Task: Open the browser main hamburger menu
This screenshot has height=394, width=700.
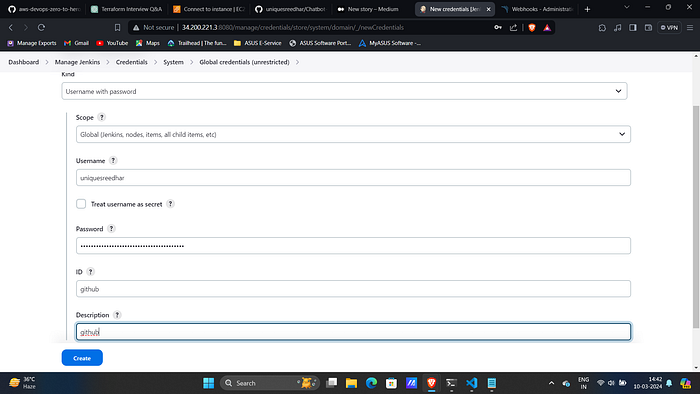Action: (690, 28)
